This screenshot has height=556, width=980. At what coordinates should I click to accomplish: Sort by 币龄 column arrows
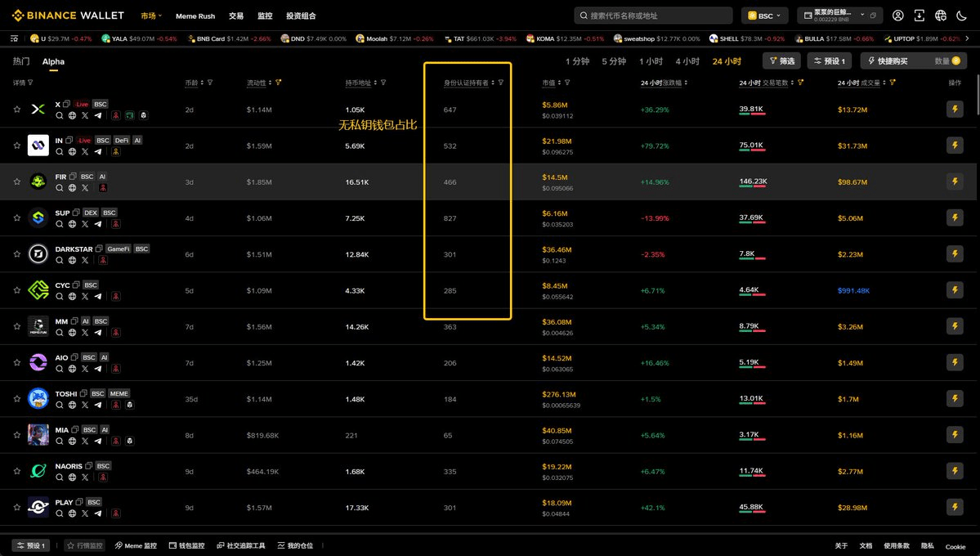[202, 83]
